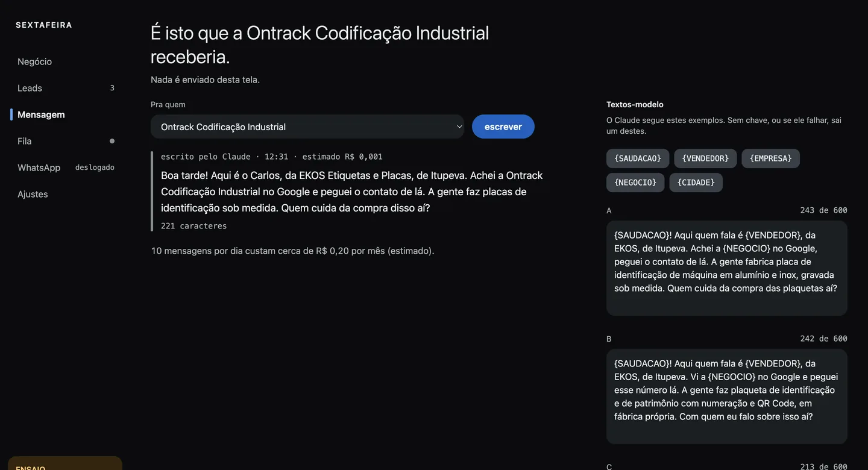Open the Negócio section
868x470 pixels.
click(34, 61)
